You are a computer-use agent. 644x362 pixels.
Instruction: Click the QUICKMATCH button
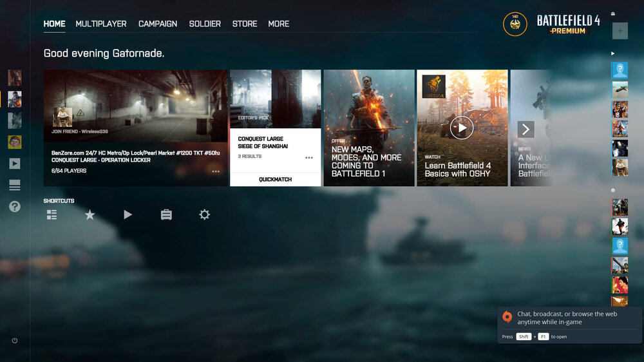(x=275, y=180)
